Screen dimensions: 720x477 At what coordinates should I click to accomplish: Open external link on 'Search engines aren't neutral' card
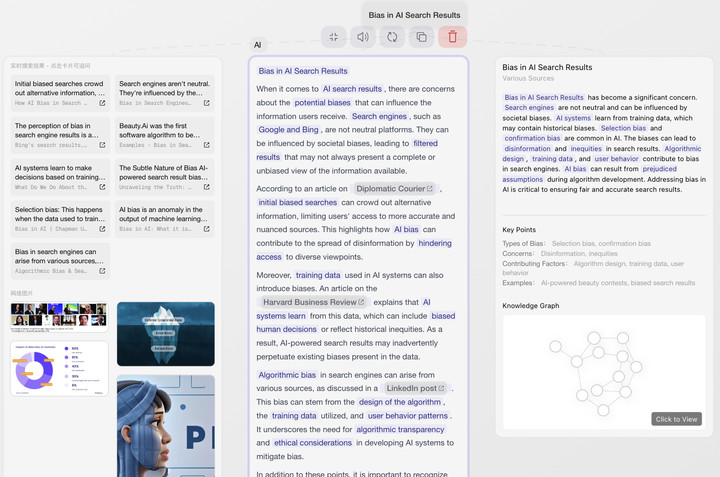(x=206, y=103)
